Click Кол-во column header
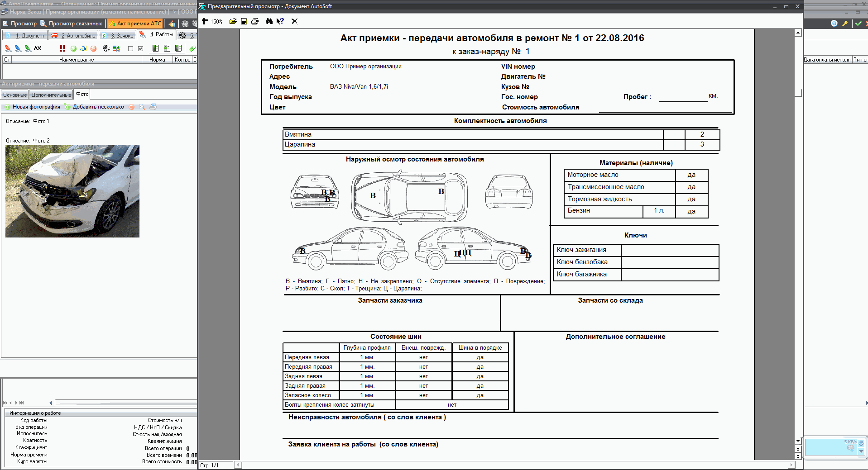 coord(182,60)
